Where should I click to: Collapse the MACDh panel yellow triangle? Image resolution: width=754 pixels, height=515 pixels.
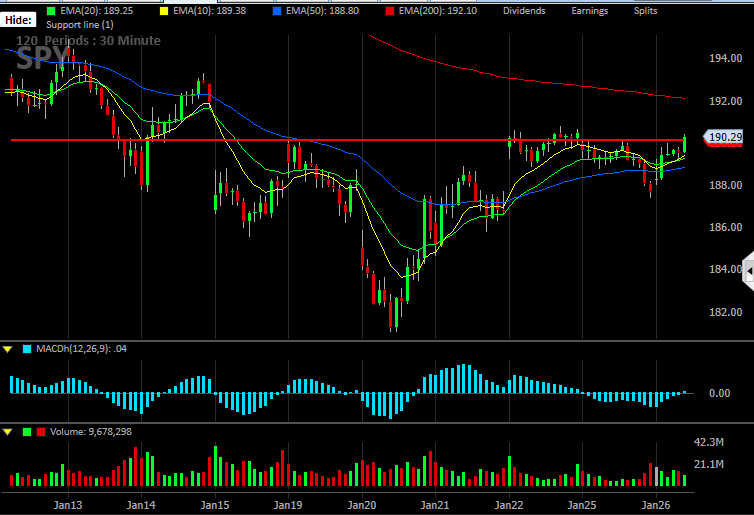tap(8, 349)
